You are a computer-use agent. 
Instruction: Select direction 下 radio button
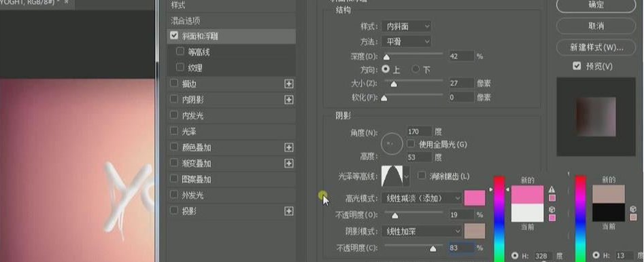click(416, 69)
